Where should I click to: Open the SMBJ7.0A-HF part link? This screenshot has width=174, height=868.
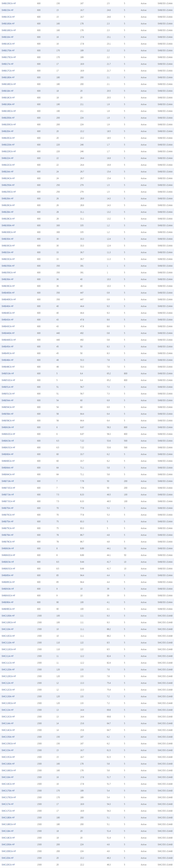(x=8, y=481)
